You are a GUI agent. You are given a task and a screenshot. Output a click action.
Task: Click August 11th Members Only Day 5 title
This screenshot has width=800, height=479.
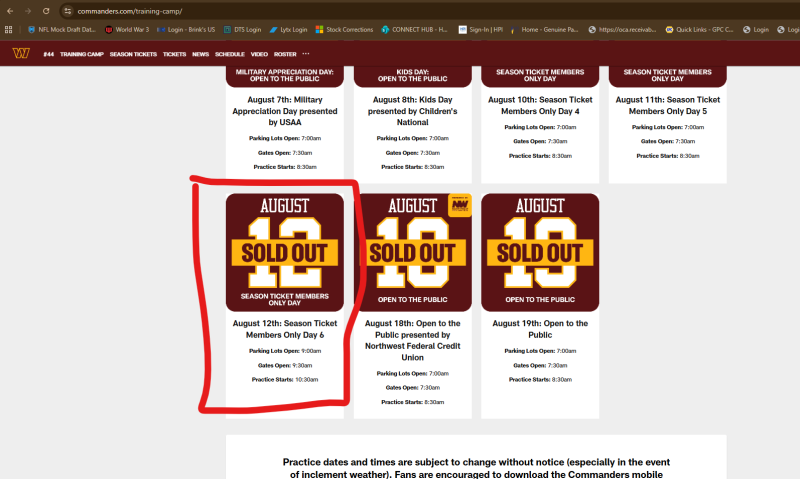[x=667, y=106]
